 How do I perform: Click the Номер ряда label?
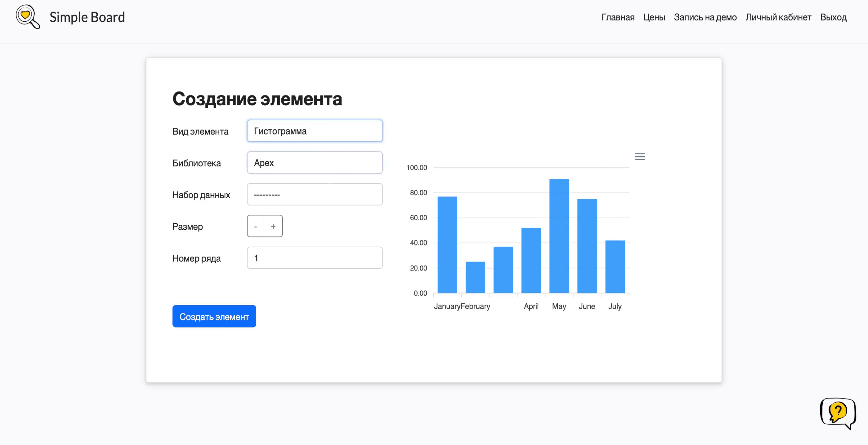(x=197, y=258)
